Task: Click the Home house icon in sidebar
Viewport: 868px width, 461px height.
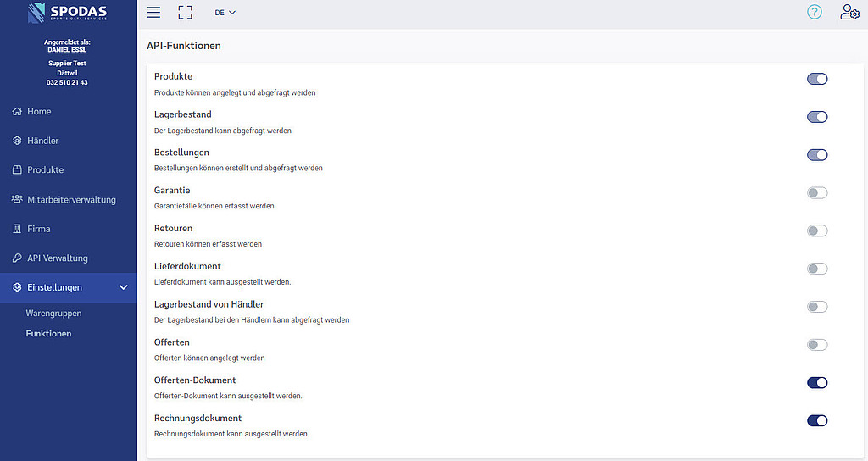Action: coord(17,112)
